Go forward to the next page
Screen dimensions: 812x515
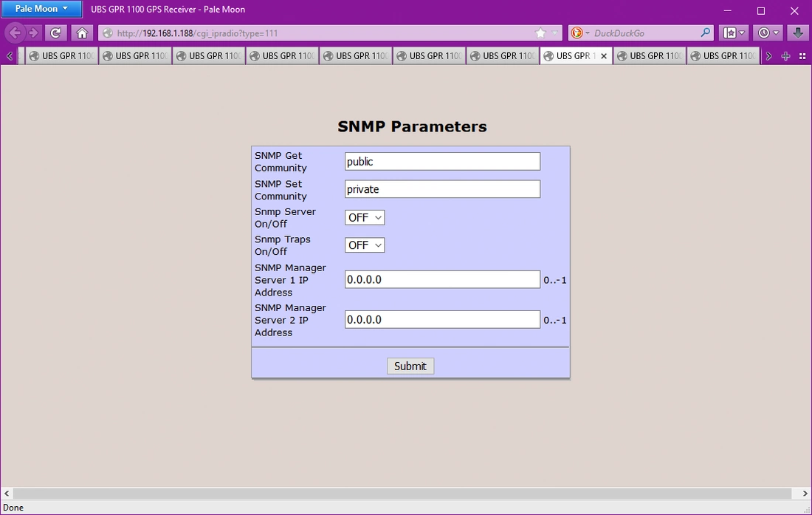(34, 33)
